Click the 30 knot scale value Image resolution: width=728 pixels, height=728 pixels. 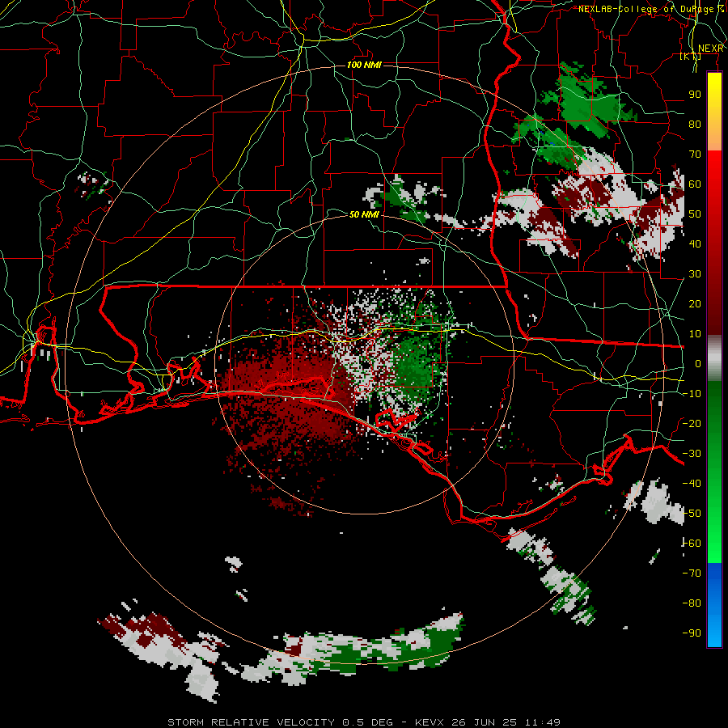pyautogui.click(x=695, y=274)
